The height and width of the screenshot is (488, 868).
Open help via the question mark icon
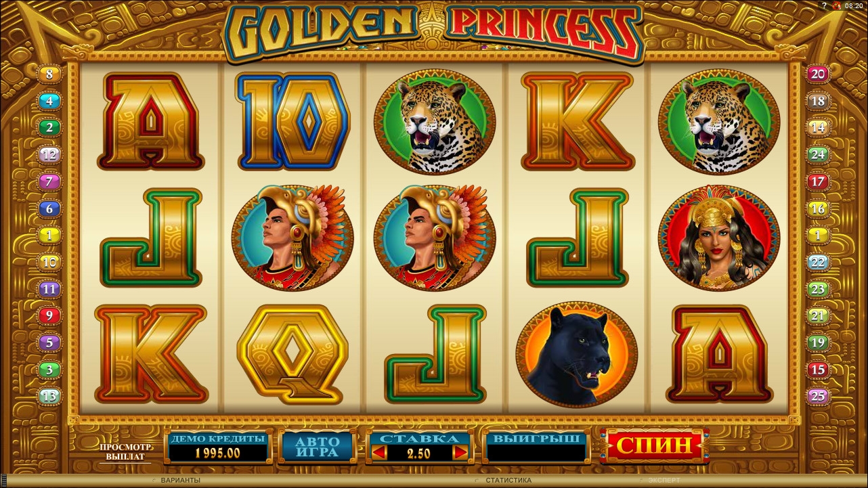[825, 5]
